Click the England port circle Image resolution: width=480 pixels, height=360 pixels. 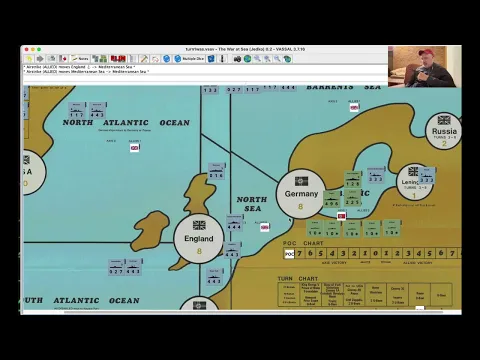[199, 238]
